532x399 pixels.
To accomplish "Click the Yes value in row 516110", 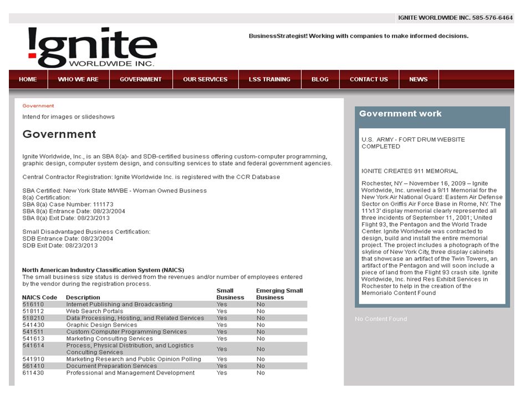I will 222,304.
